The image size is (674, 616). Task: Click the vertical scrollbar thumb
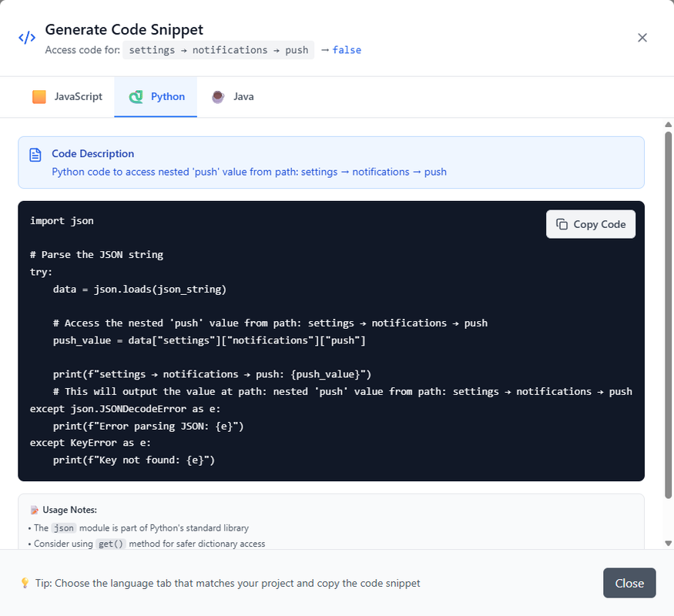(668, 308)
